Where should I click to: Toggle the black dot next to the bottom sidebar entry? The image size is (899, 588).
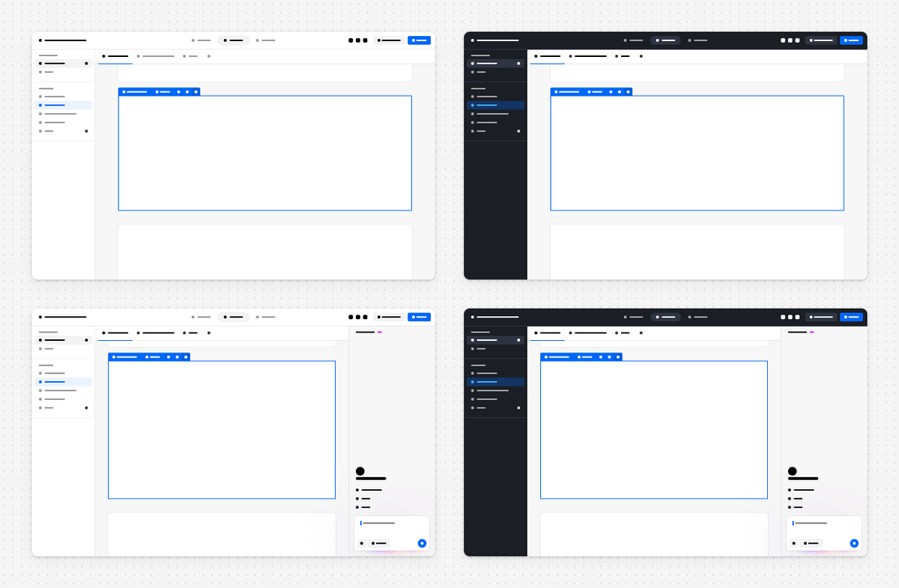[x=87, y=131]
